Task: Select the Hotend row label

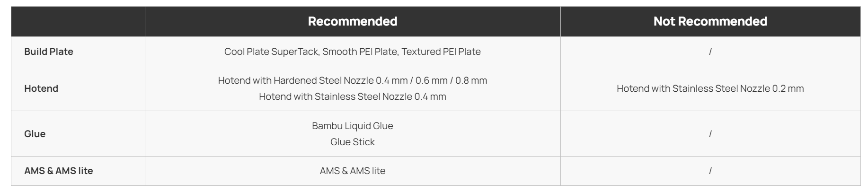Action: tap(41, 88)
